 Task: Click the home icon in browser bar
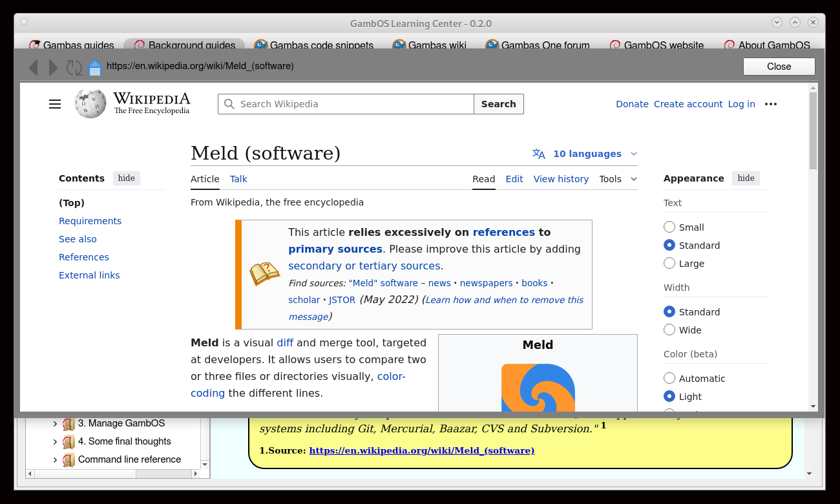95,67
